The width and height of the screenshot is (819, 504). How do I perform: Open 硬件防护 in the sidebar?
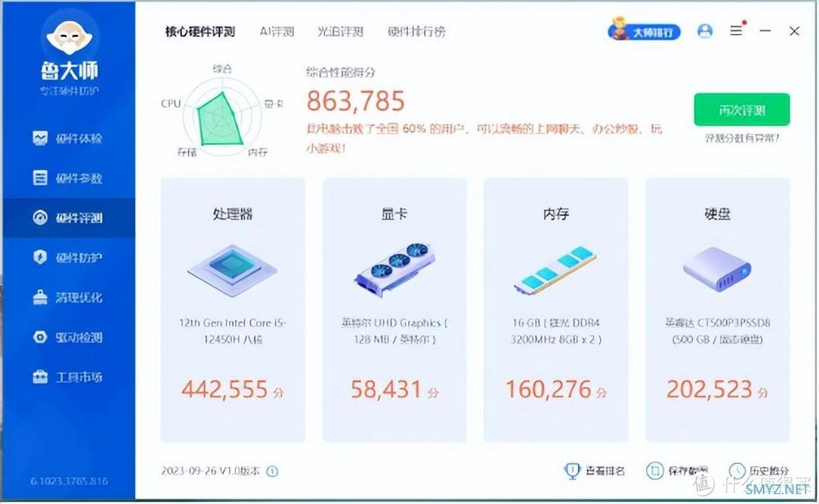point(69,258)
